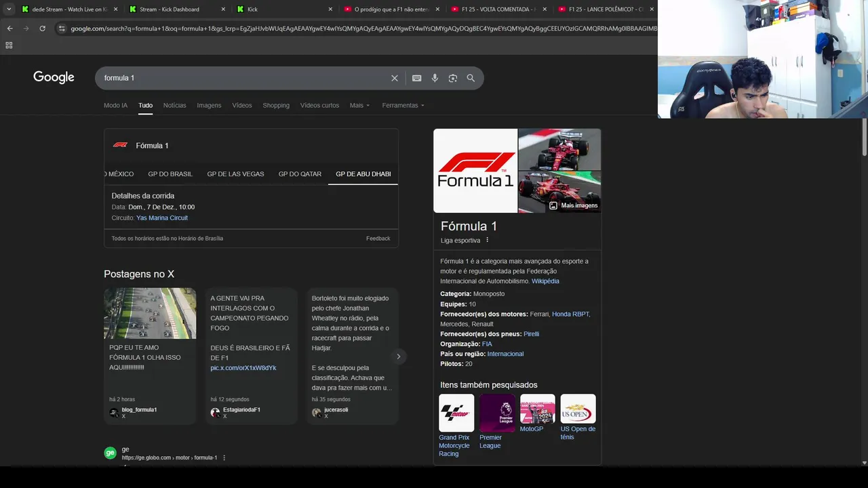Open Vídeos curtos tab
The height and width of the screenshot is (488, 868).
(319, 105)
